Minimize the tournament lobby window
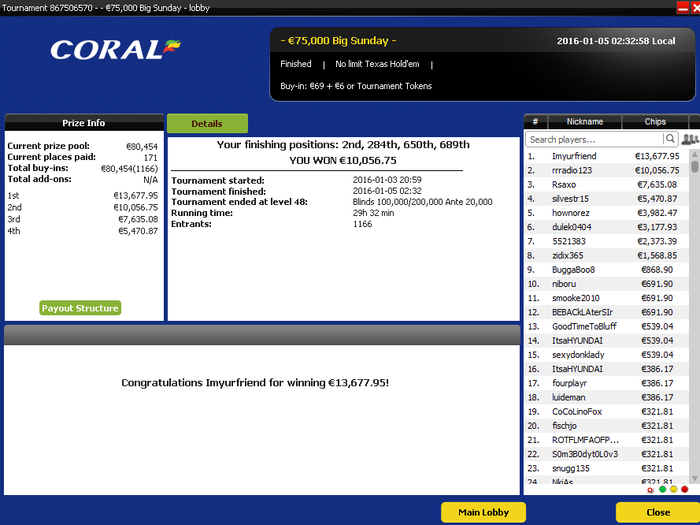The image size is (700, 525). point(683,8)
